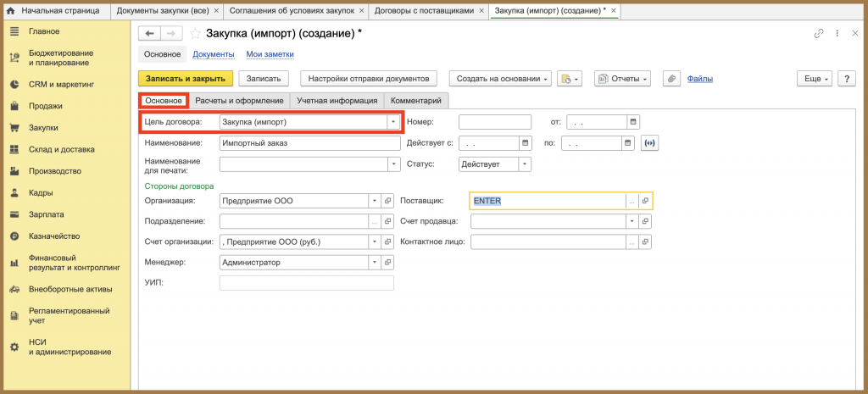
Task: Switch to Расчеты и оформление tab
Action: pos(240,101)
